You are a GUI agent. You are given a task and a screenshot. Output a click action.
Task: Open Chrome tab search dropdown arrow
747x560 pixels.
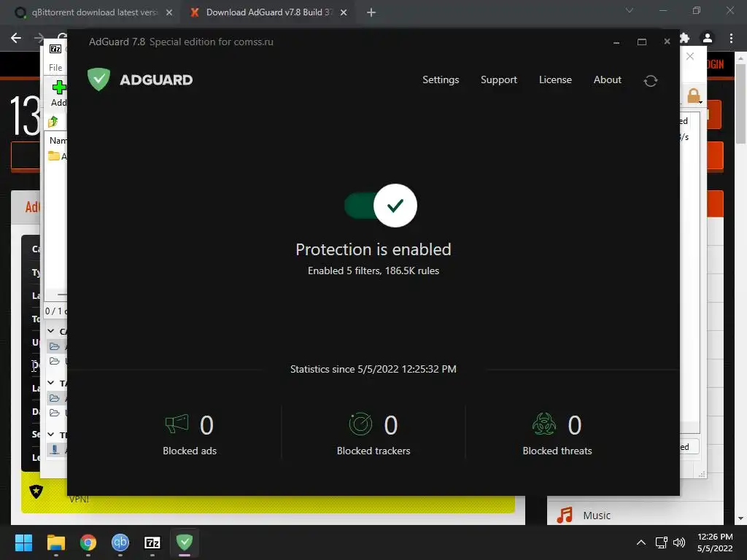click(630, 10)
